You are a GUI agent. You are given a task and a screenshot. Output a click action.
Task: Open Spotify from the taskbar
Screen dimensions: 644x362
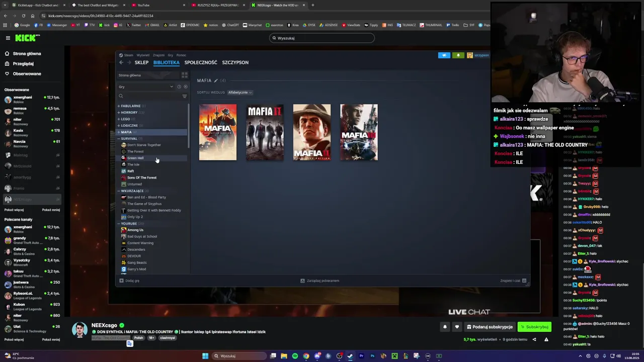[x=295, y=356]
